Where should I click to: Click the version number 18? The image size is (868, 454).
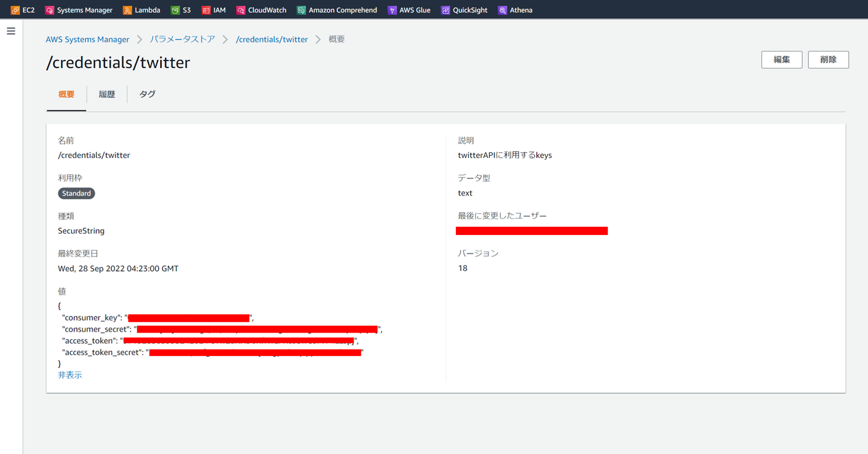click(463, 268)
